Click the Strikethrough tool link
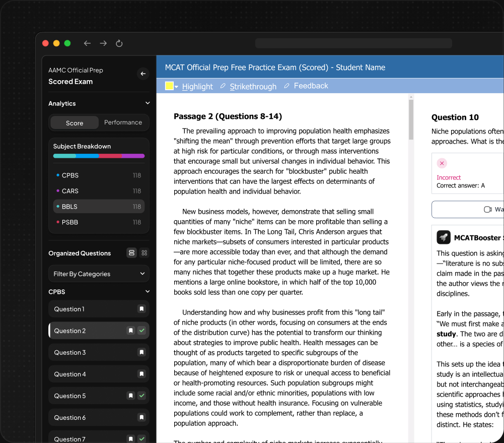 (x=253, y=87)
